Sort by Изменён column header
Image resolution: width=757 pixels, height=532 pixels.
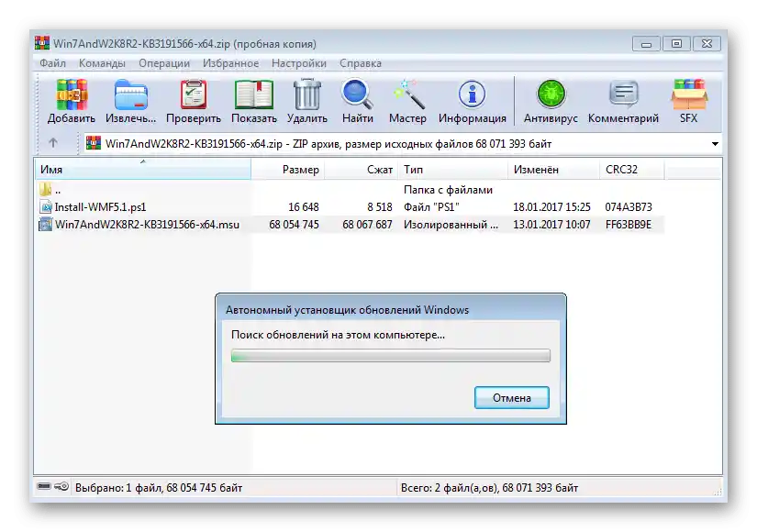[x=553, y=170]
